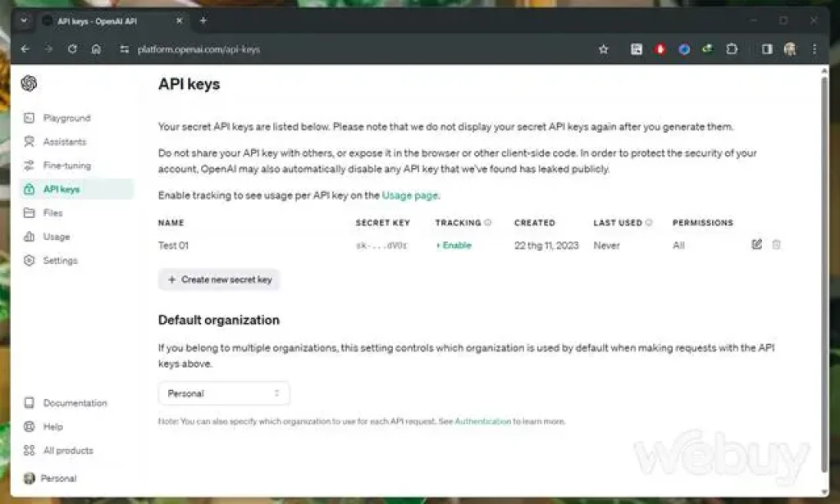Open the Usage sidebar item
The width and height of the screenshot is (840, 504).
point(56,237)
